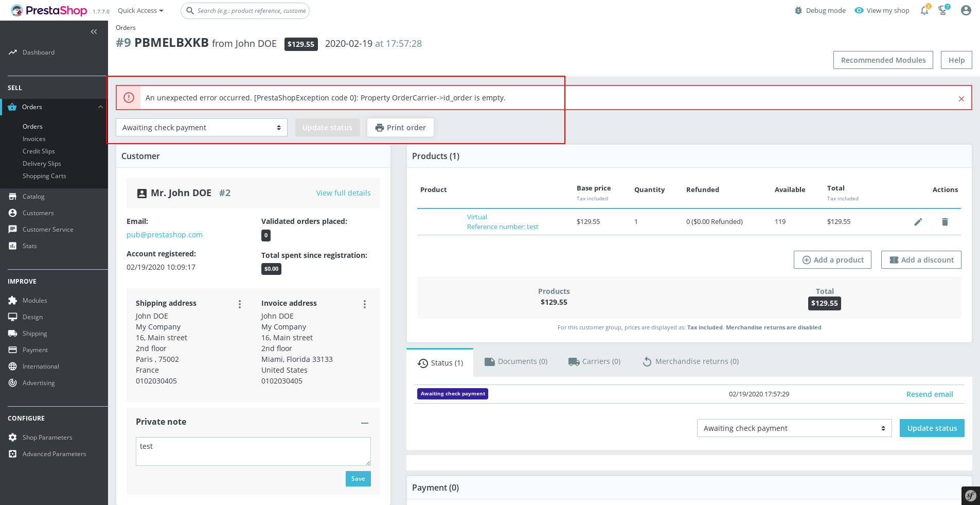Click the PrestaShop logo
The width and height of the screenshot is (980, 505).
coord(49,10)
